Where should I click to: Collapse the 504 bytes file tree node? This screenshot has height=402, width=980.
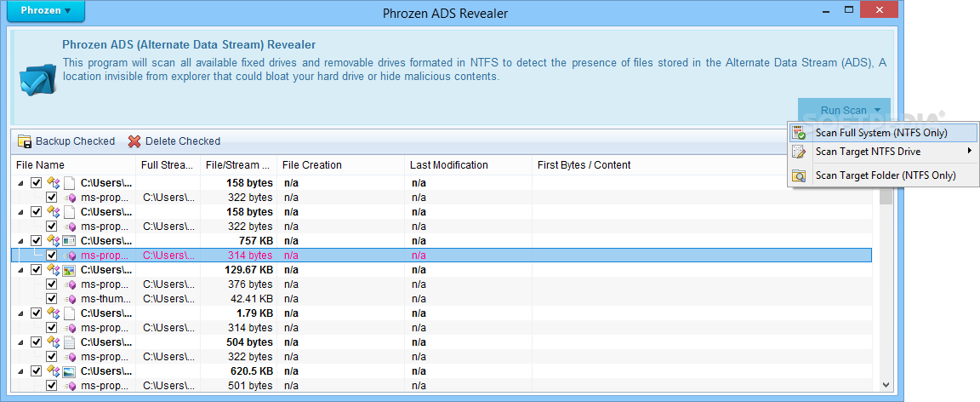pos(21,342)
